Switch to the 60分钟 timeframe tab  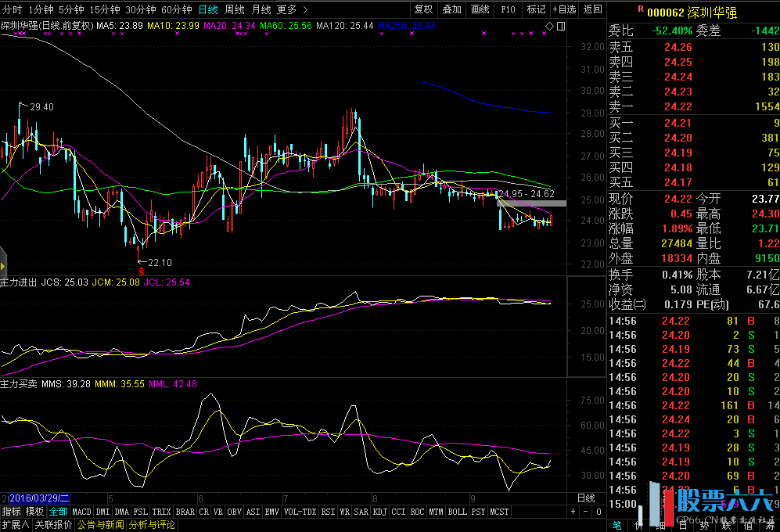[176, 9]
